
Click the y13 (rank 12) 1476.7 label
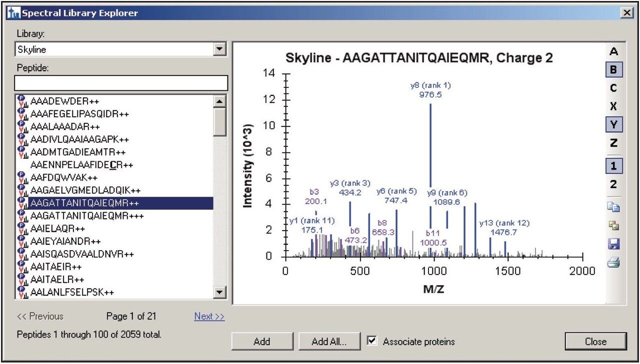(x=504, y=228)
